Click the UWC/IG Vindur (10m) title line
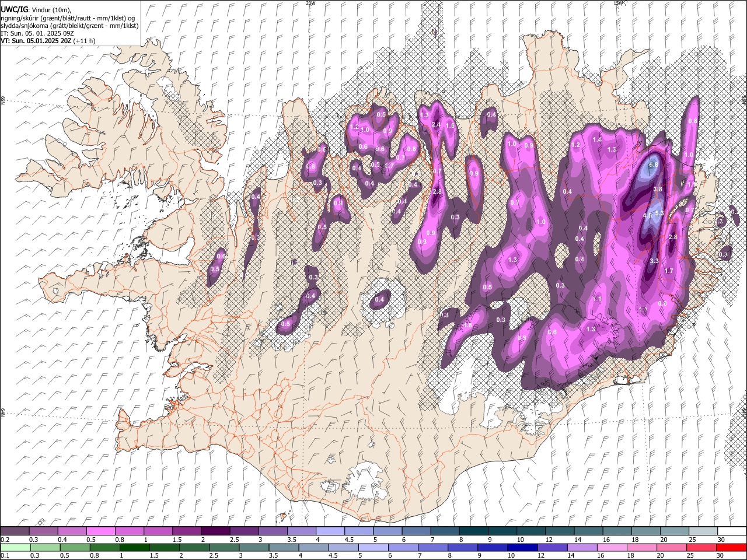Image resolution: width=747 pixels, height=560 pixels. (x=37, y=9)
